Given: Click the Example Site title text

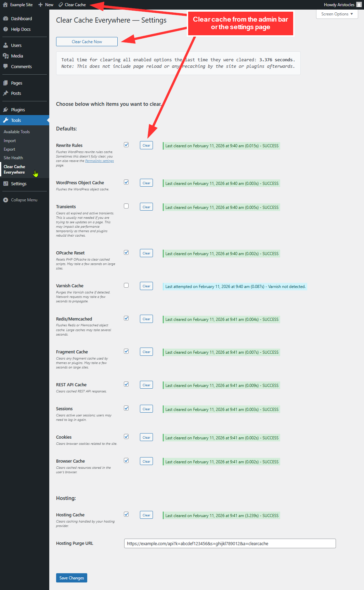Looking at the screenshot, I should tap(21, 5).
